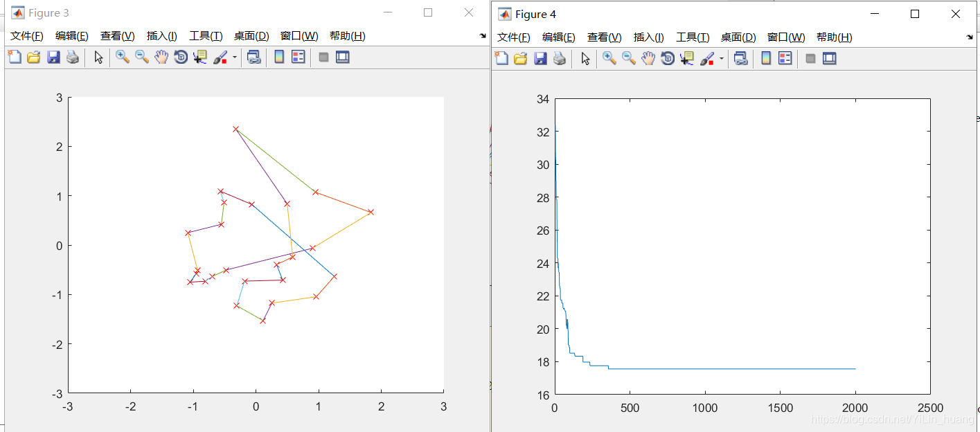Activate Zoom Out tool in Figure 4
The width and height of the screenshot is (980, 432).
629,59
